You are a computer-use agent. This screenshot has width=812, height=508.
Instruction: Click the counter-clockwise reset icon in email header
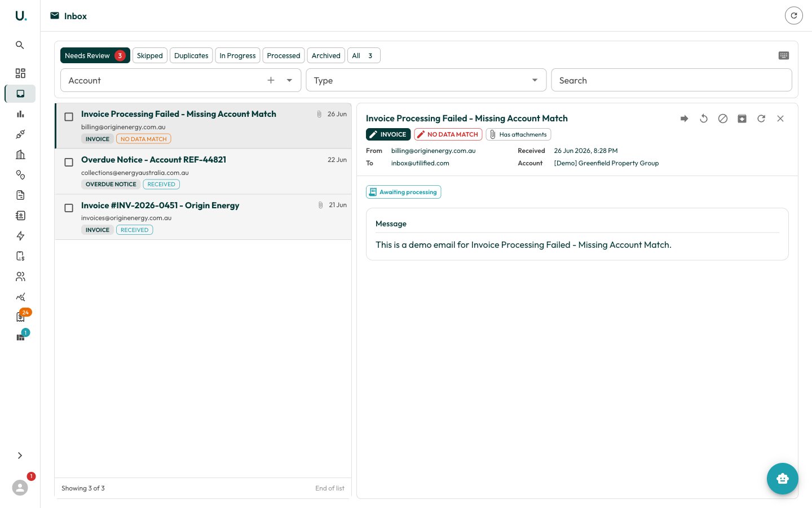pyautogui.click(x=704, y=119)
